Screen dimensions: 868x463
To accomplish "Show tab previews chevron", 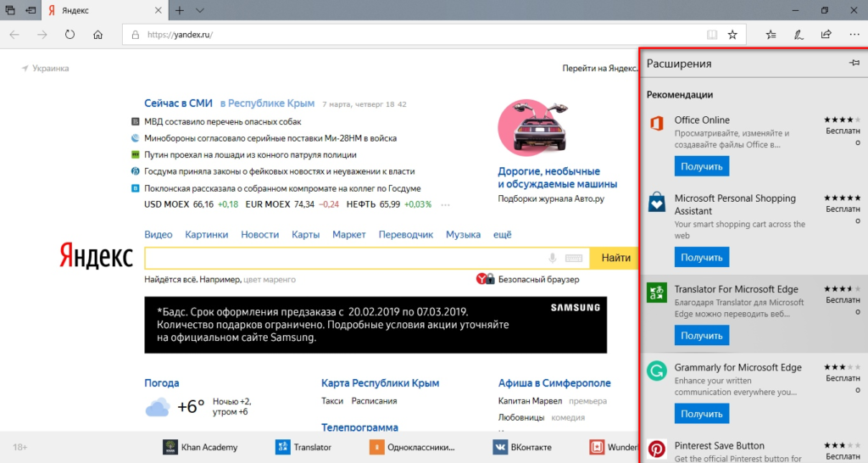I will 200,10.
